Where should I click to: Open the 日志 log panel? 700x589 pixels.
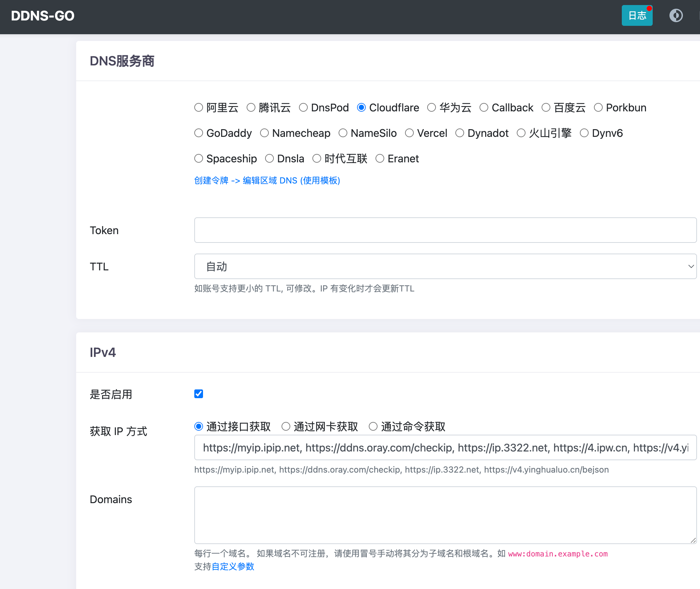(637, 15)
